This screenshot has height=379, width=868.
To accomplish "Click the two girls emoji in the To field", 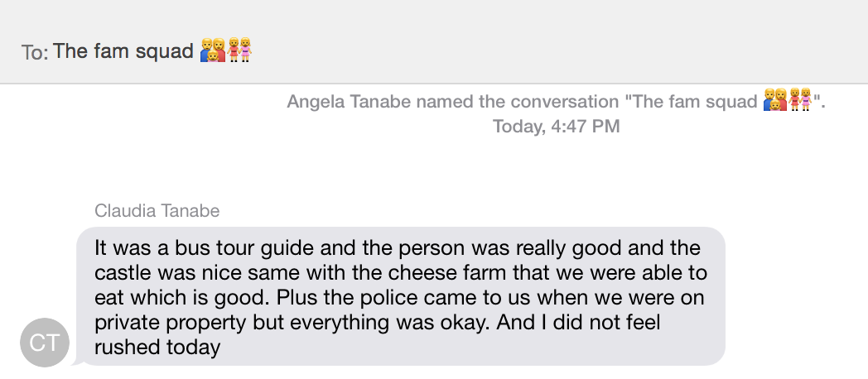I will pyautogui.click(x=239, y=50).
